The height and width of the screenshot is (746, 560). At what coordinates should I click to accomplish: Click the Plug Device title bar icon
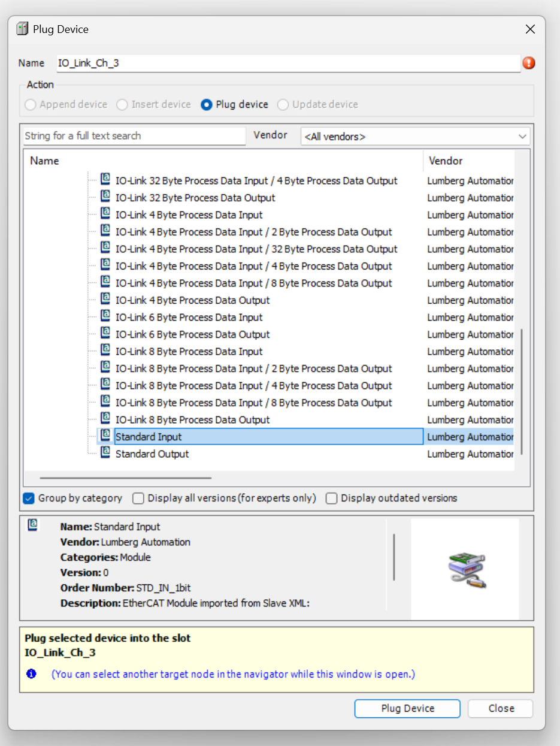pos(23,29)
